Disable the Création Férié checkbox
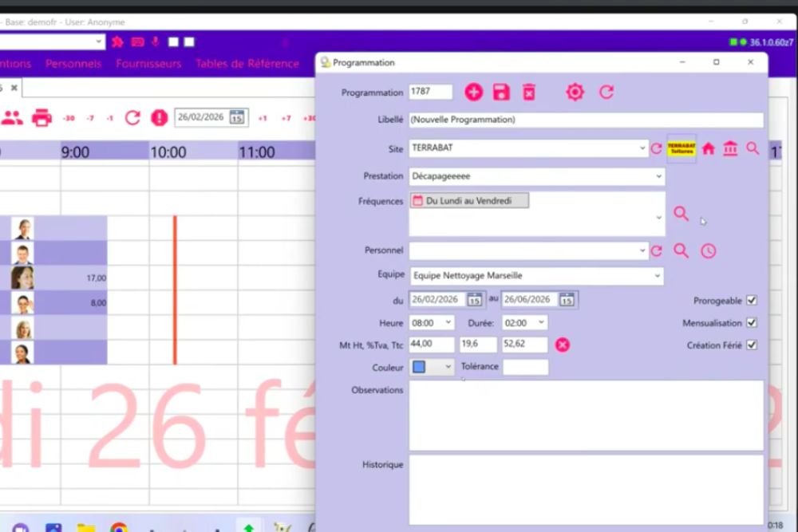Screen dimensions: 798x532 (x=751, y=345)
